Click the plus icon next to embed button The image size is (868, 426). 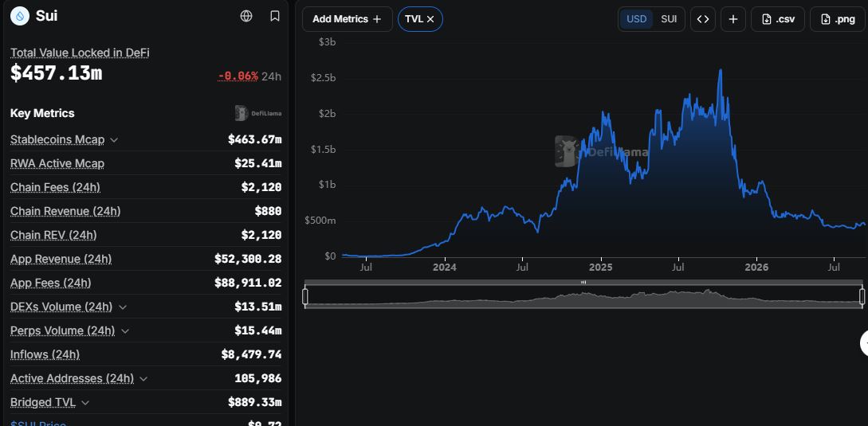[733, 19]
